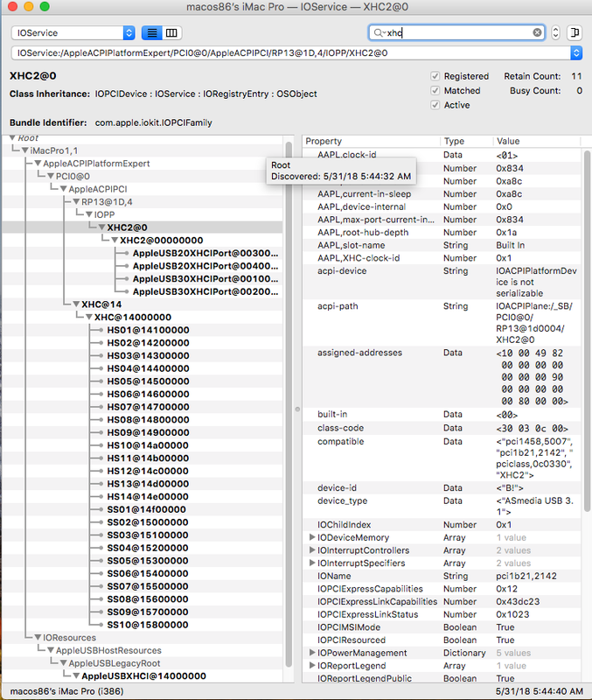Select the IOName property row

[442, 576]
